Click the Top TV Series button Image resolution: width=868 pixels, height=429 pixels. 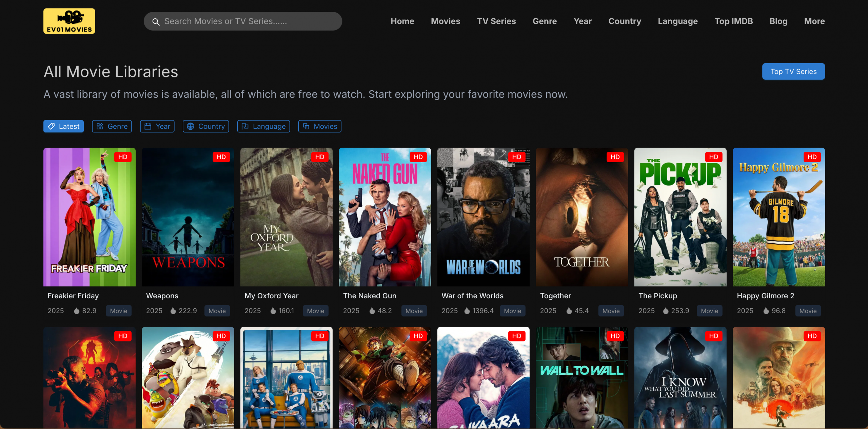[793, 72]
